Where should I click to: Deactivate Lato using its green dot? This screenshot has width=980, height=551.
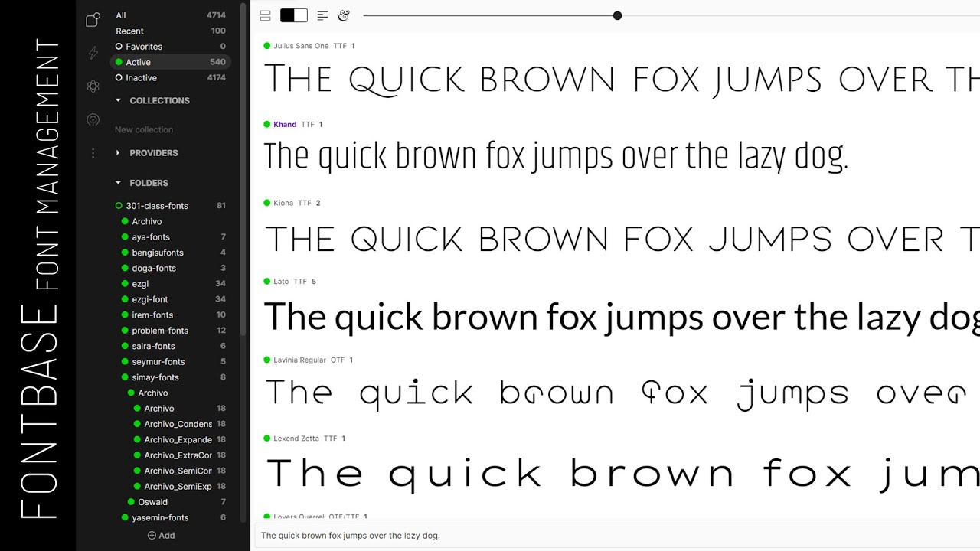click(267, 281)
